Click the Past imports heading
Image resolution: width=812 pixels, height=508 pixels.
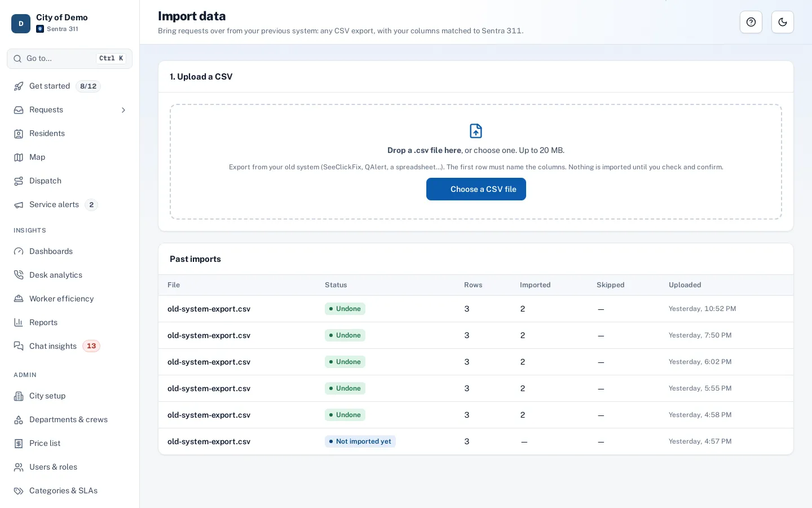click(x=195, y=259)
